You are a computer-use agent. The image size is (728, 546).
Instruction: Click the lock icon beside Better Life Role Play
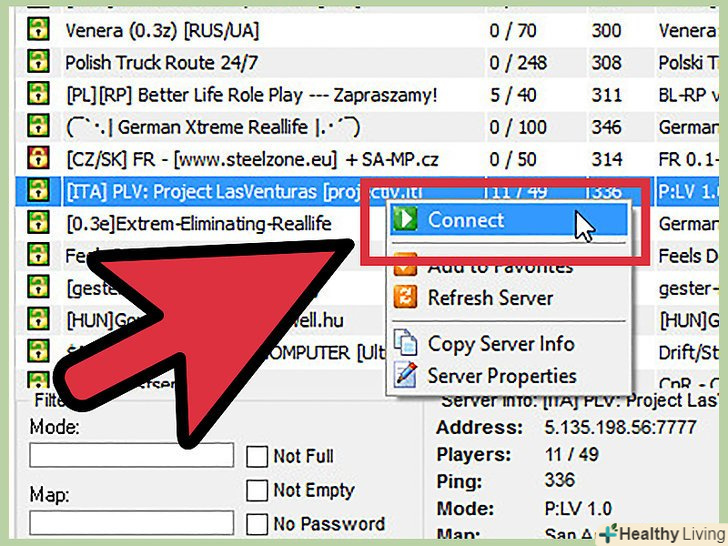38,93
